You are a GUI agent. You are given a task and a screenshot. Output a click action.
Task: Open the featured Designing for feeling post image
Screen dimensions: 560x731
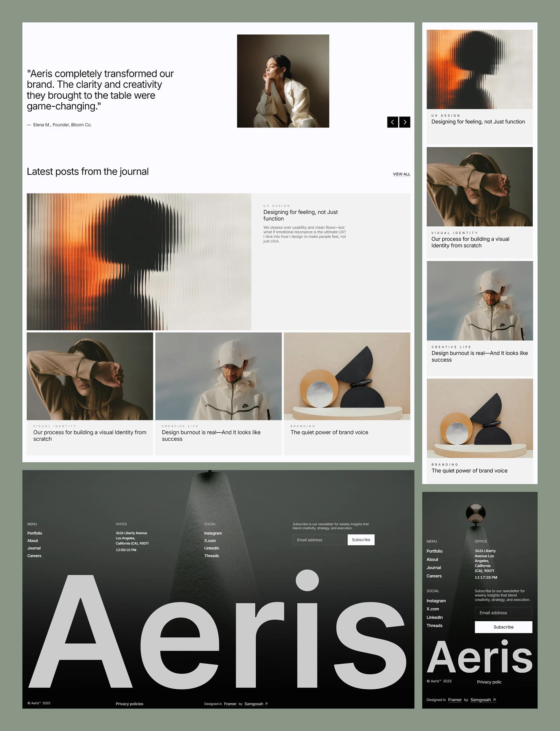139,262
